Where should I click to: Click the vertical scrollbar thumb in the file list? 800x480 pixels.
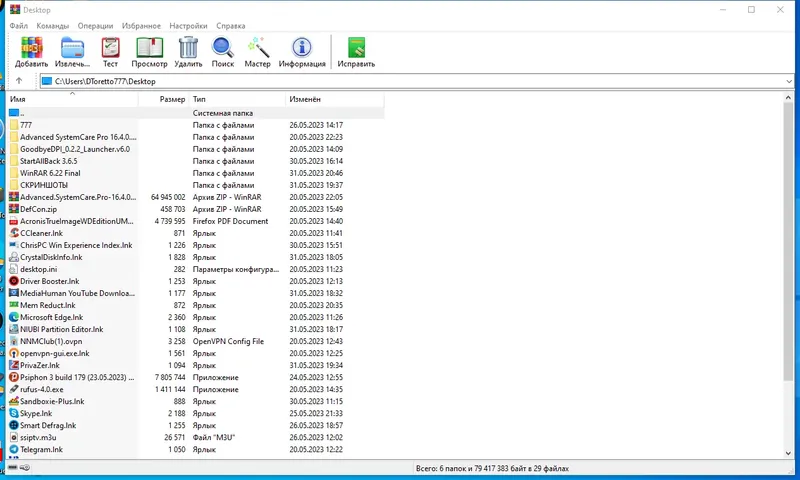788,241
